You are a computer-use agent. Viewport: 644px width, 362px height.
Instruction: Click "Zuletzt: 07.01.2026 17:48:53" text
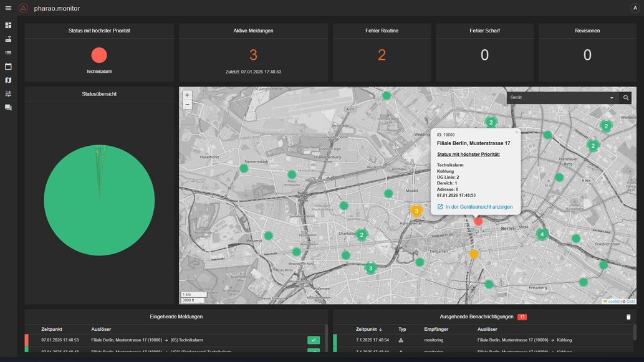[253, 72]
